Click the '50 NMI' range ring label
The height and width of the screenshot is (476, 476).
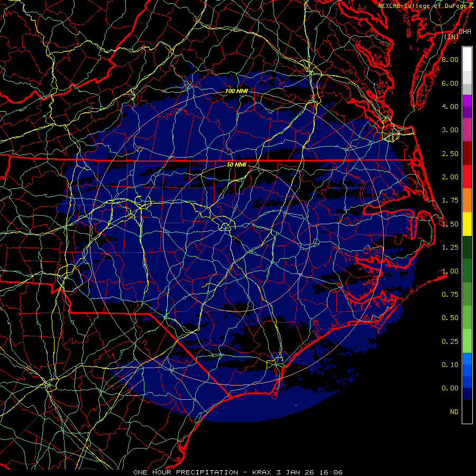pyautogui.click(x=236, y=165)
